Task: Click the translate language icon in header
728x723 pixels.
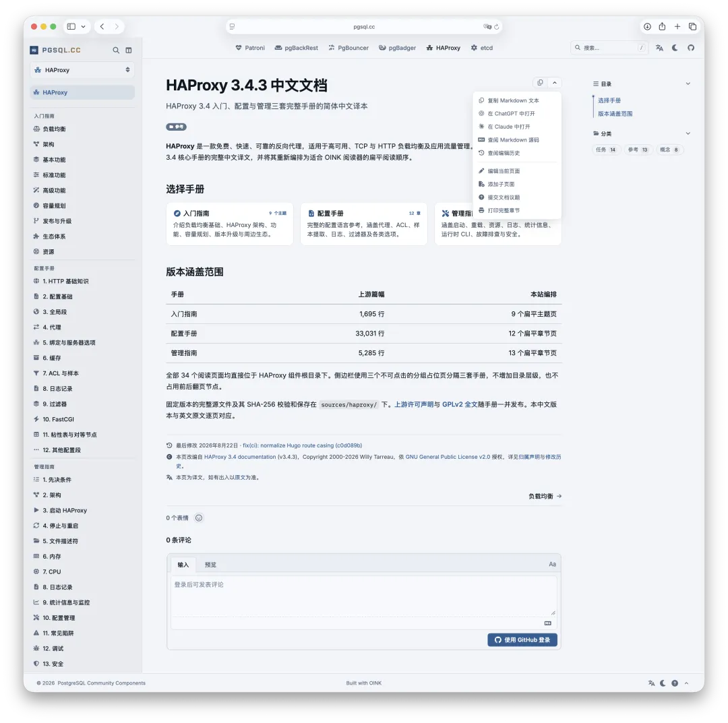Action: click(x=659, y=48)
